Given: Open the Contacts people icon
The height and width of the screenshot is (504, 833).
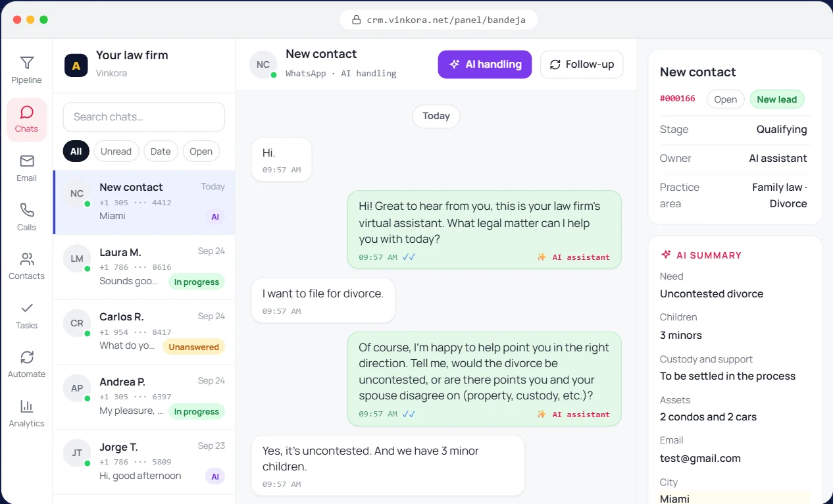Looking at the screenshot, I should pos(26,259).
